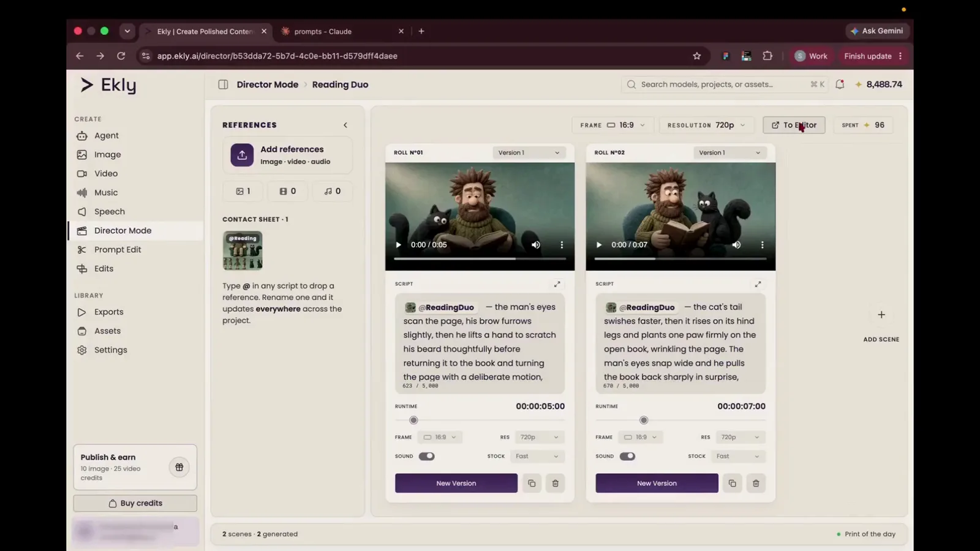Select the @Reading contact sheet thumbnail
Screen dimensions: 980x551
243,250
